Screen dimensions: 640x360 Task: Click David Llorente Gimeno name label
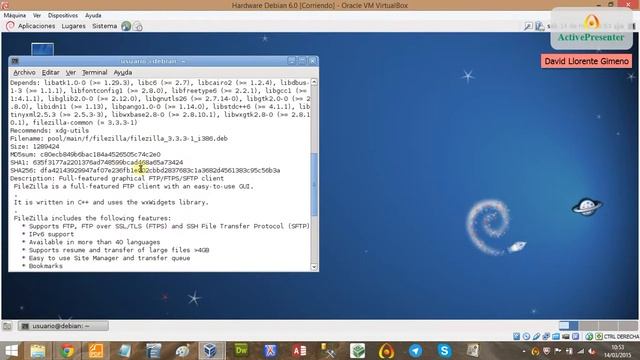pos(587,61)
